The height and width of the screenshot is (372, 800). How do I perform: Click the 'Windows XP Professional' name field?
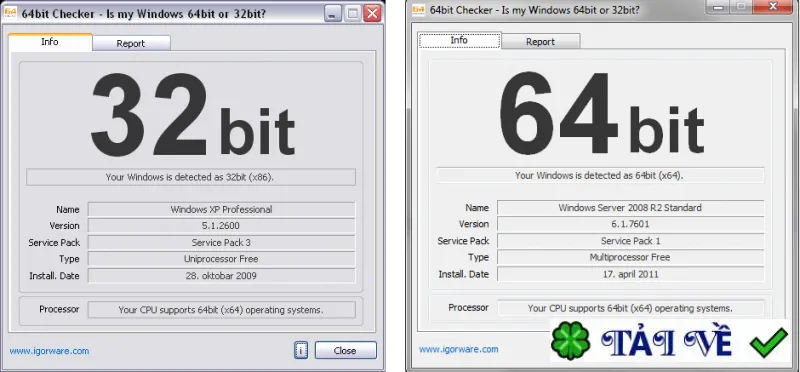pos(221,209)
